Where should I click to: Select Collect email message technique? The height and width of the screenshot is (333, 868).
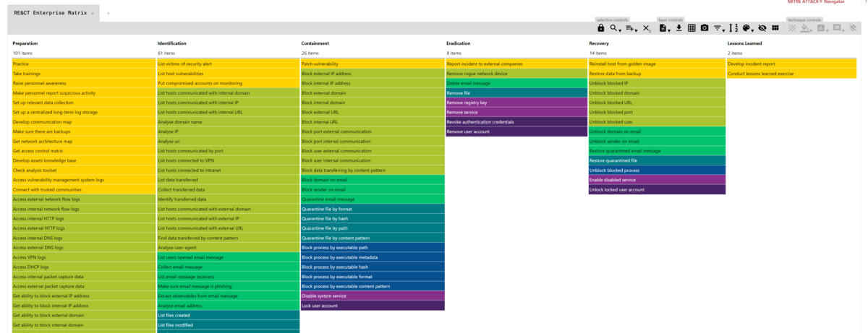[x=228, y=267]
